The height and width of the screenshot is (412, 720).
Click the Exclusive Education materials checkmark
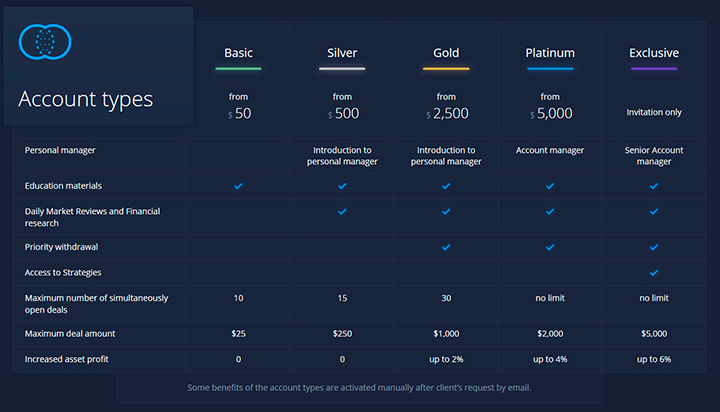[654, 186]
